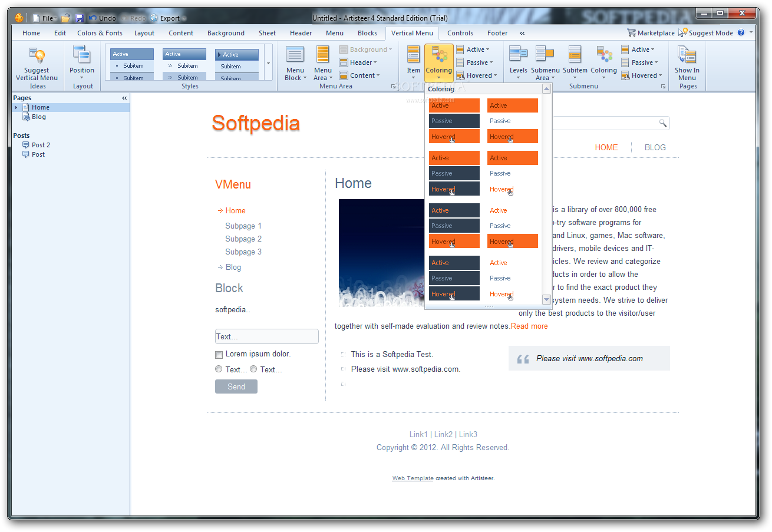
Task: Click the Coloring tool in the Submenu group
Action: click(604, 63)
